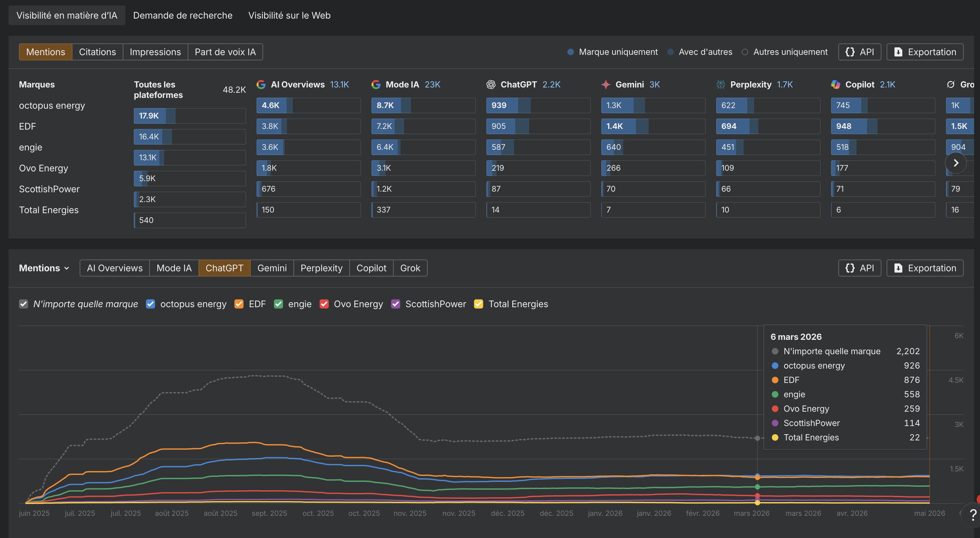980x538 pixels.
Task: Select the Mentions tab in the top panel
Action: point(46,52)
